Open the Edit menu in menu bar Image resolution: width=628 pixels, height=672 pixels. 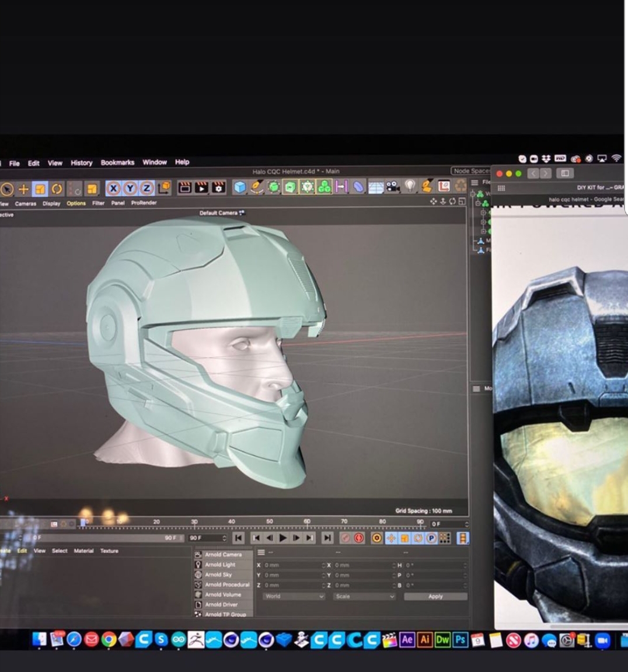click(33, 163)
